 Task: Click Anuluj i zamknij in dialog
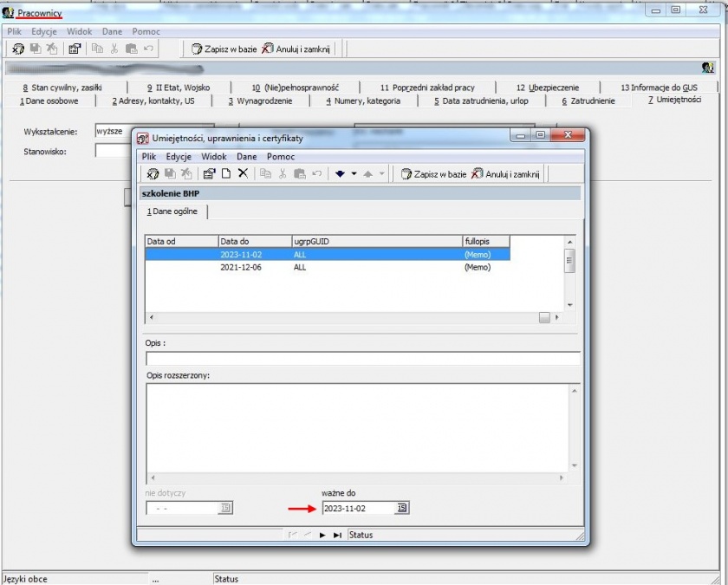[x=505, y=174]
